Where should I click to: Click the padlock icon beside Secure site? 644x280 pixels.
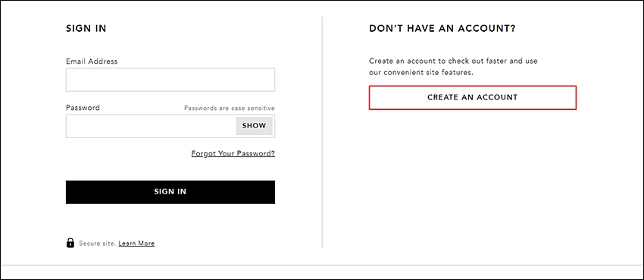70,243
